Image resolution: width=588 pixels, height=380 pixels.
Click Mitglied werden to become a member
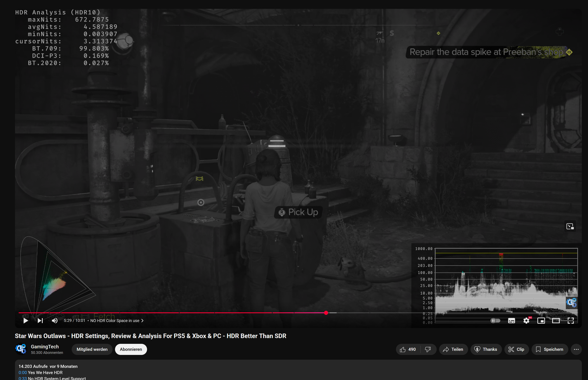pyautogui.click(x=92, y=349)
